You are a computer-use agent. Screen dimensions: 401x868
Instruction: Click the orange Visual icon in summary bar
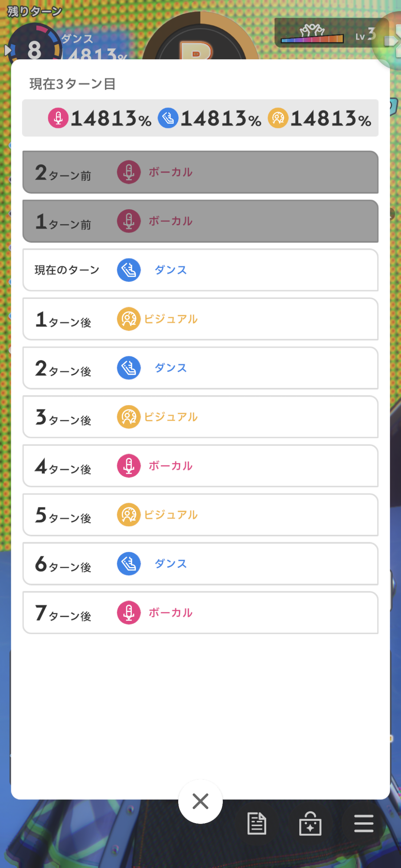pyautogui.click(x=278, y=118)
